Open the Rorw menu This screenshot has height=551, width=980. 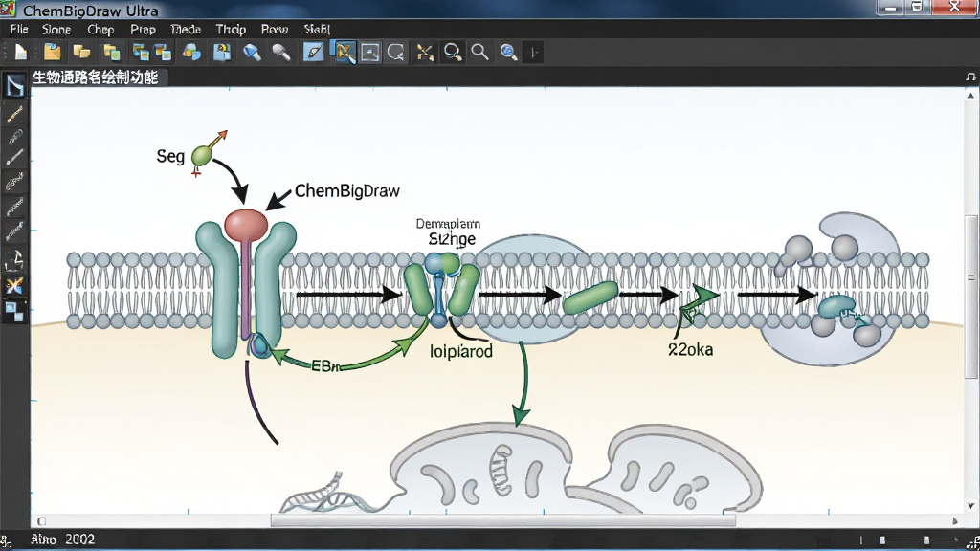pos(275,30)
